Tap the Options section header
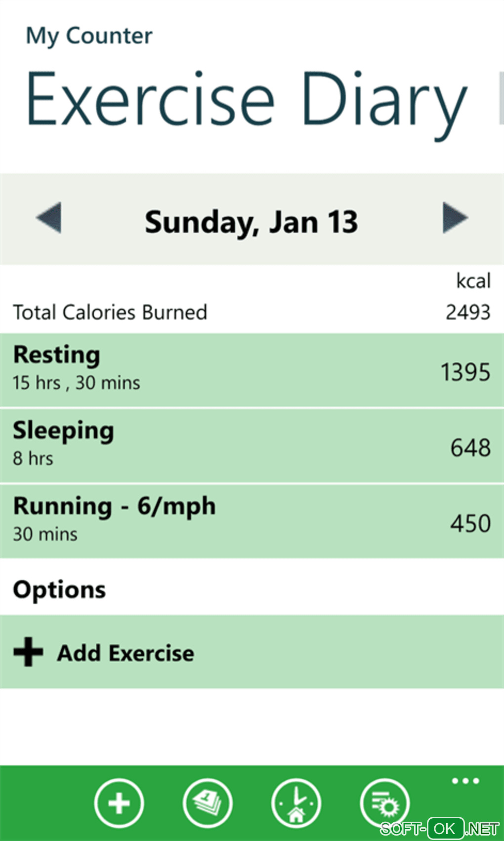This screenshot has height=841, width=504. [59, 590]
